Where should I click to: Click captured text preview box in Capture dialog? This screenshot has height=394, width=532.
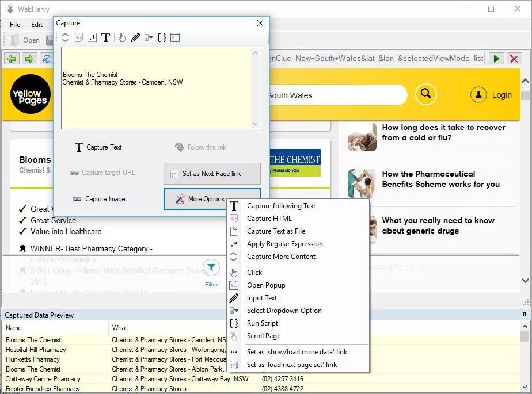161,88
